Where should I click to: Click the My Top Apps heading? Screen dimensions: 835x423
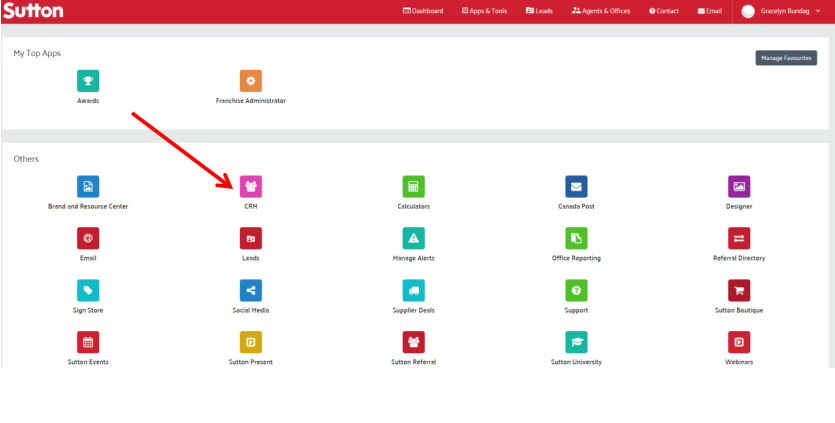tap(37, 53)
